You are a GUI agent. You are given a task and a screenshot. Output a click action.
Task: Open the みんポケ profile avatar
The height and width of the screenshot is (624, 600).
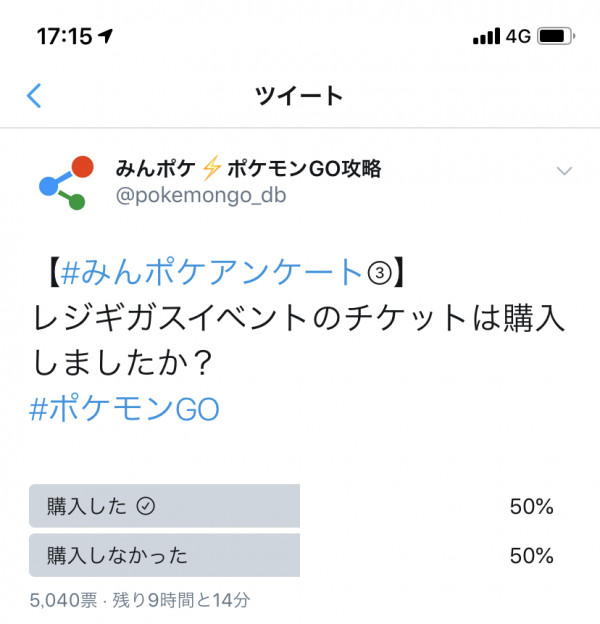tap(66, 183)
